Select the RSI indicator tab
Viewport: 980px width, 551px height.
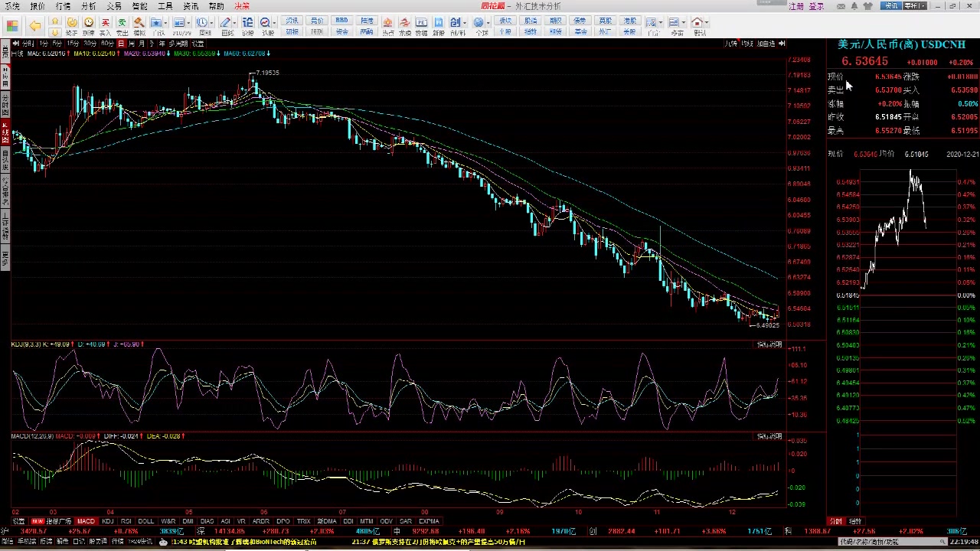pos(126,521)
